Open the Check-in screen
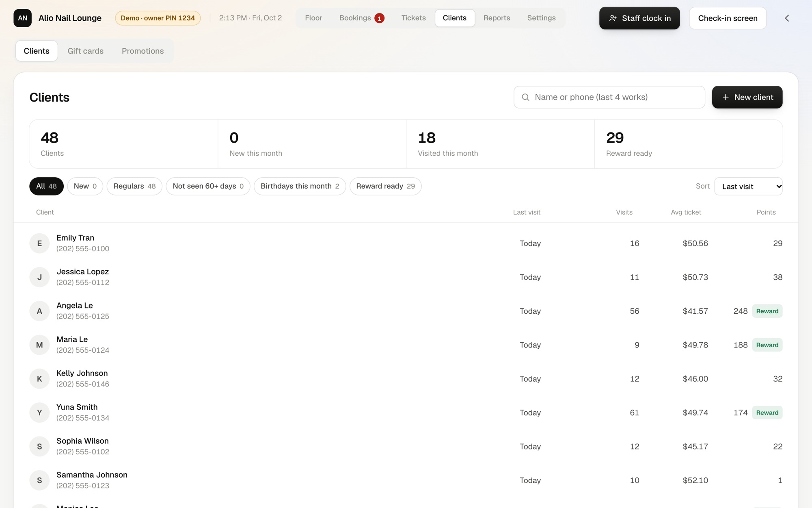Viewport: 812px width, 508px height. click(x=728, y=18)
